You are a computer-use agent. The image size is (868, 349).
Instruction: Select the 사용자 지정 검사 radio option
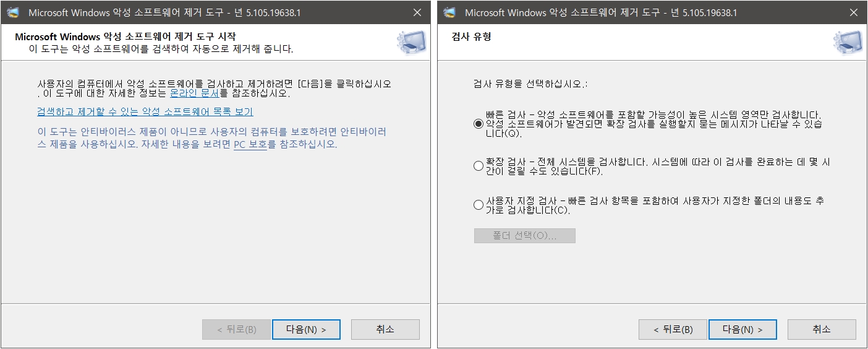tap(478, 205)
